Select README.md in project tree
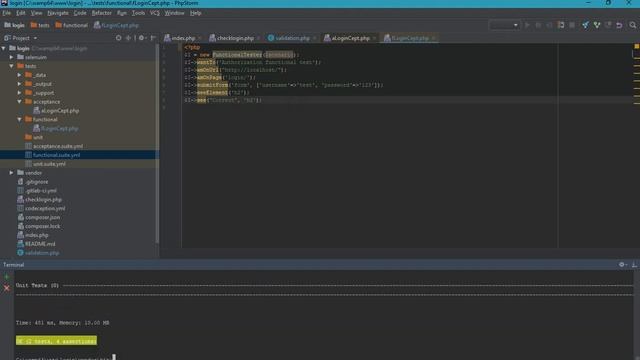Viewport: 640px width, 360px height. pyautogui.click(x=36, y=244)
